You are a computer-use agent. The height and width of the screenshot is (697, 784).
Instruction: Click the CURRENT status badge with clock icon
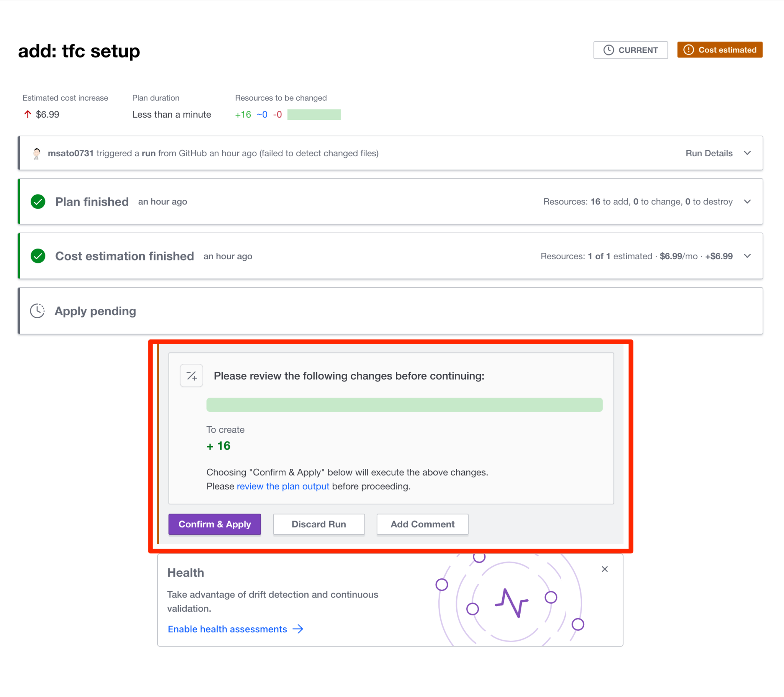[x=630, y=50]
